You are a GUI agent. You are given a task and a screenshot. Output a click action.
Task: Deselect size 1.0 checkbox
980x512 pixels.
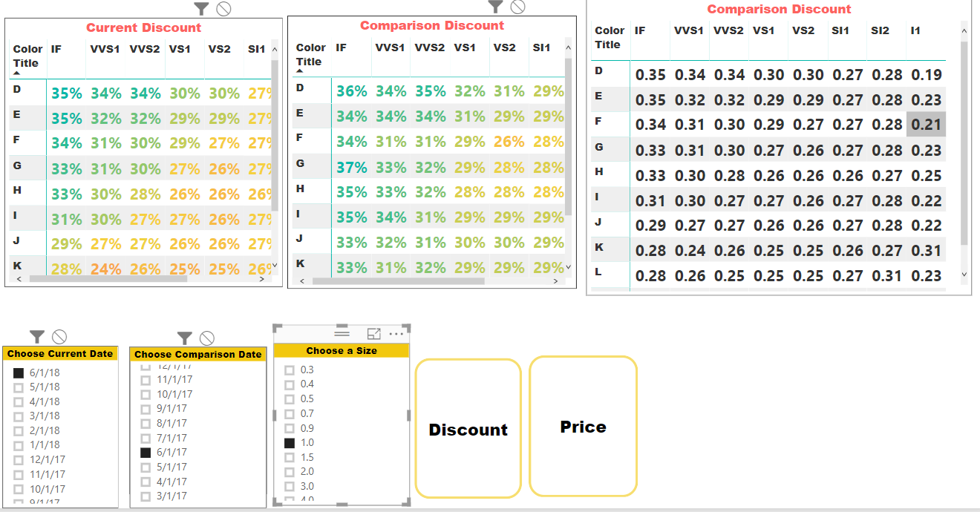coord(290,442)
